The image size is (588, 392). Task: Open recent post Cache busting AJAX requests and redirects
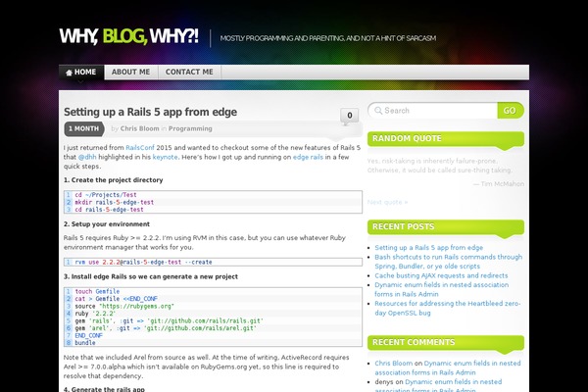(x=441, y=275)
